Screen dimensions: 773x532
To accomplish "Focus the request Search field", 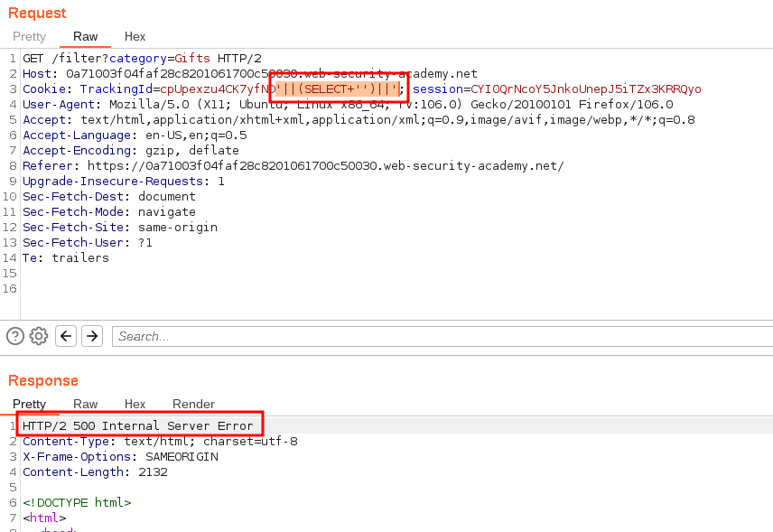I will tap(442, 336).
